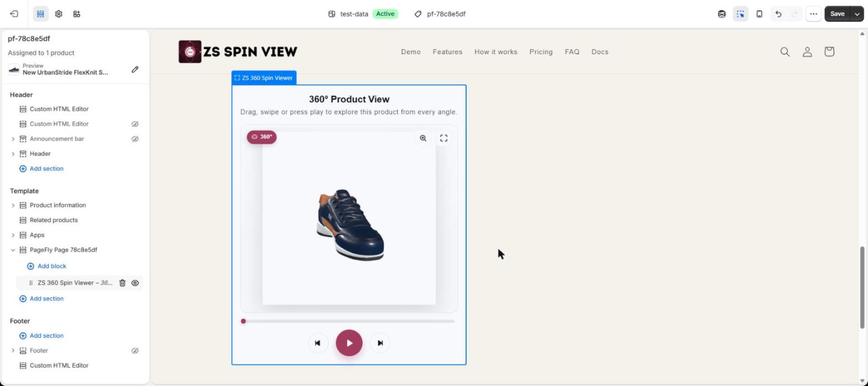Select the ZS 360 Spin Viewer label tag
Image resolution: width=868 pixels, height=386 pixels.
264,78
